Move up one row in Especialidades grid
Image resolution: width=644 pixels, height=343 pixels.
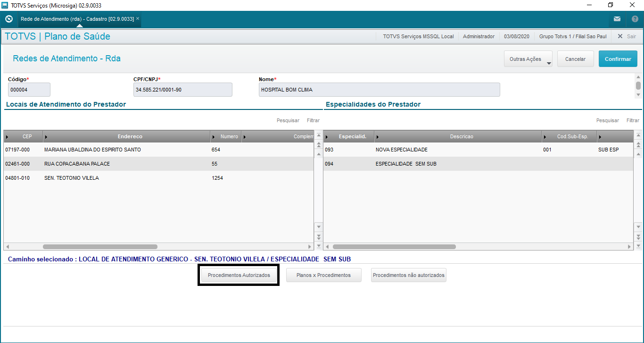coord(638,153)
